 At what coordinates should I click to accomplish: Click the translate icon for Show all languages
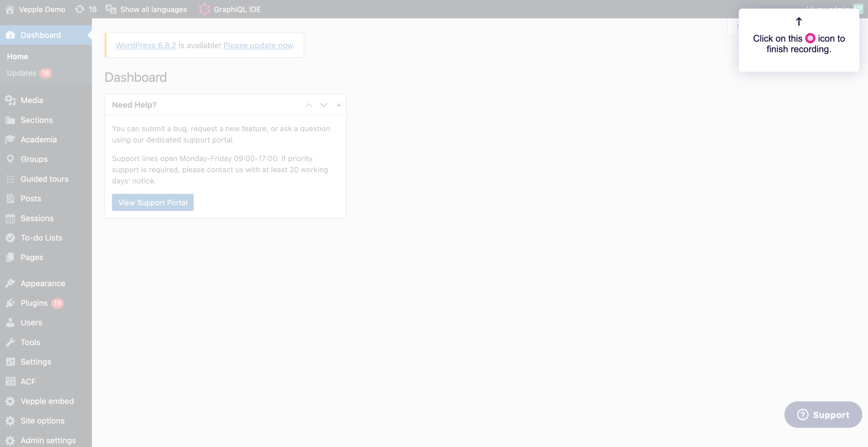(111, 9)
